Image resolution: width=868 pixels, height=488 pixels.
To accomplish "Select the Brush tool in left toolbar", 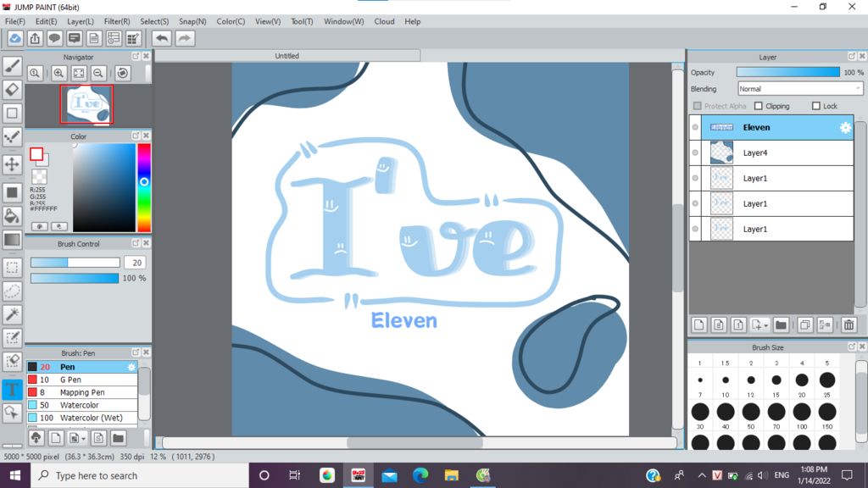I will click(12, 66).
